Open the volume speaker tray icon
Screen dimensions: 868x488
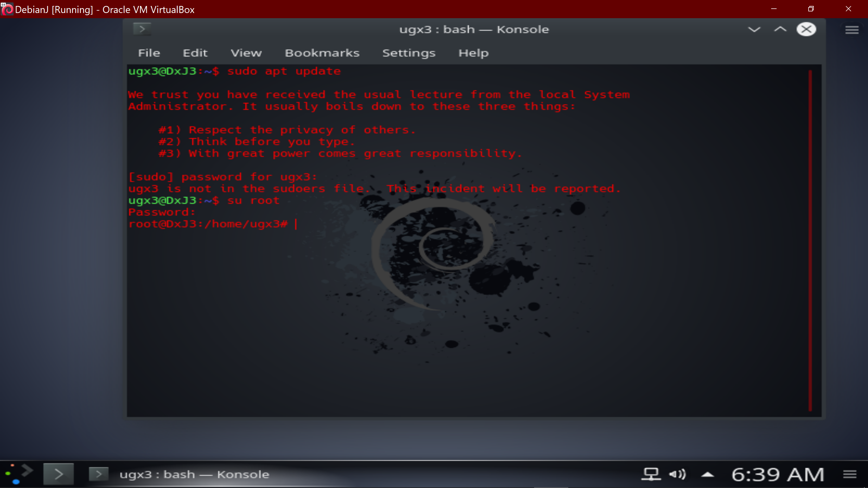pyautogui.click(x=677, y=474)
